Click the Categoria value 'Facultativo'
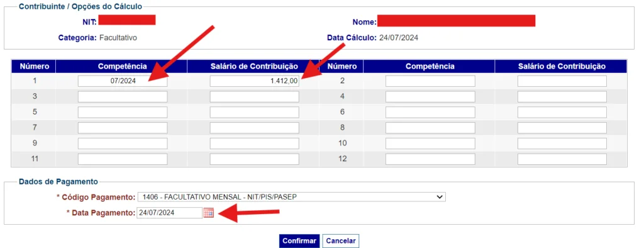The height and width of the screenshot is (248, 644). 118,38
